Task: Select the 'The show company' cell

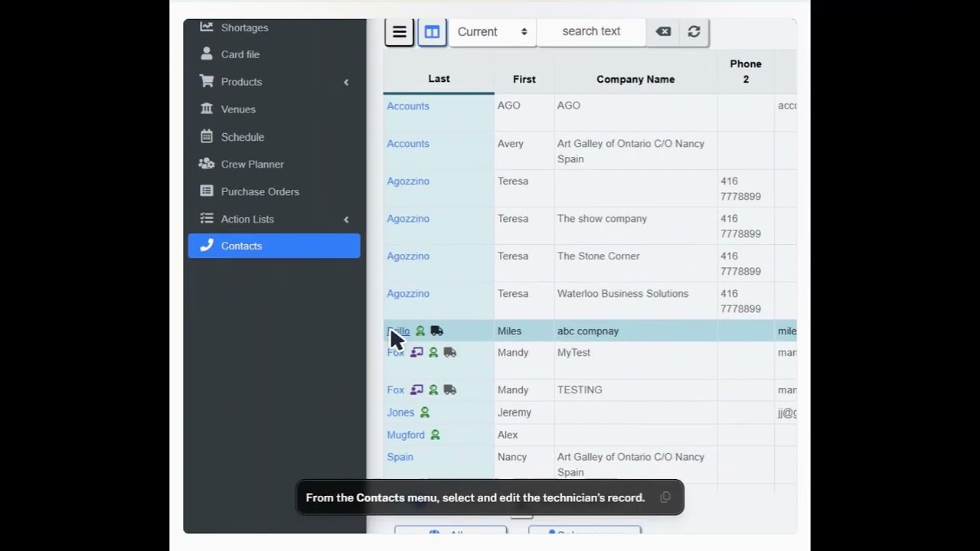Action: coord(635,227)
